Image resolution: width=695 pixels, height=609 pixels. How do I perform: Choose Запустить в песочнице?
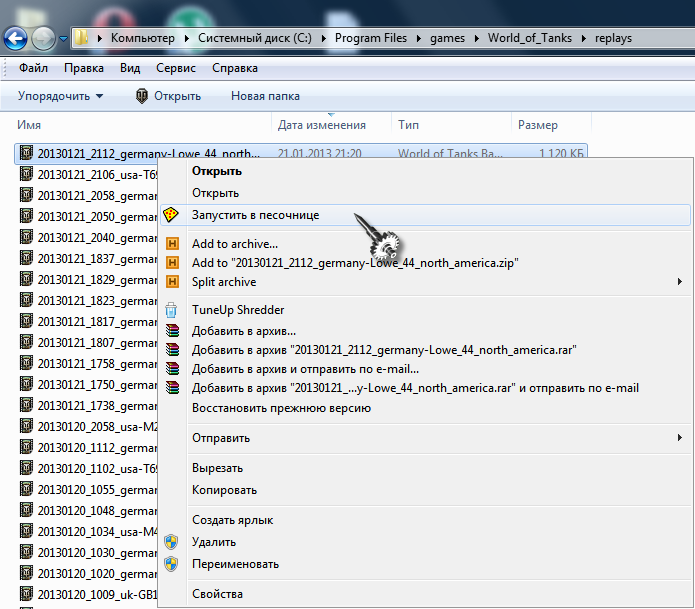(426, 215)
